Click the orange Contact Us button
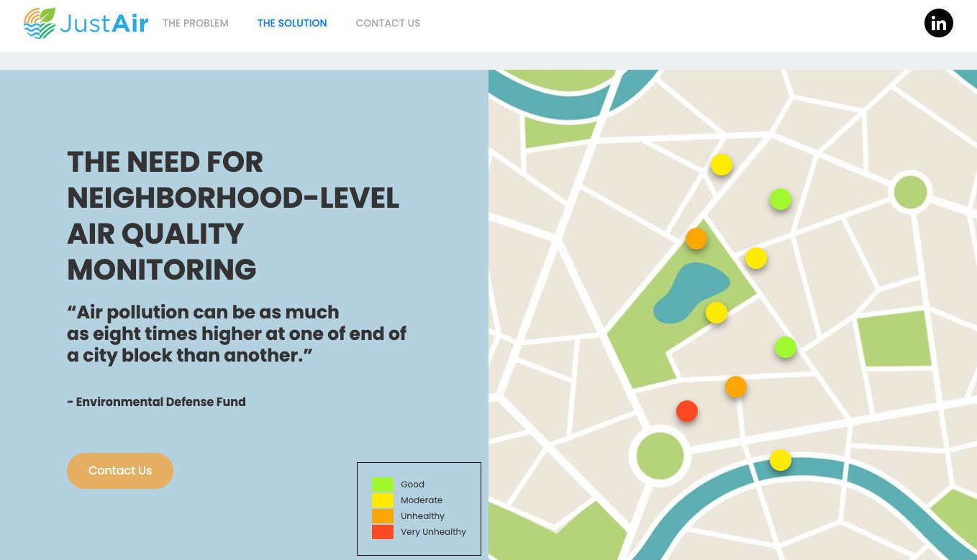 tap(120, 471)
